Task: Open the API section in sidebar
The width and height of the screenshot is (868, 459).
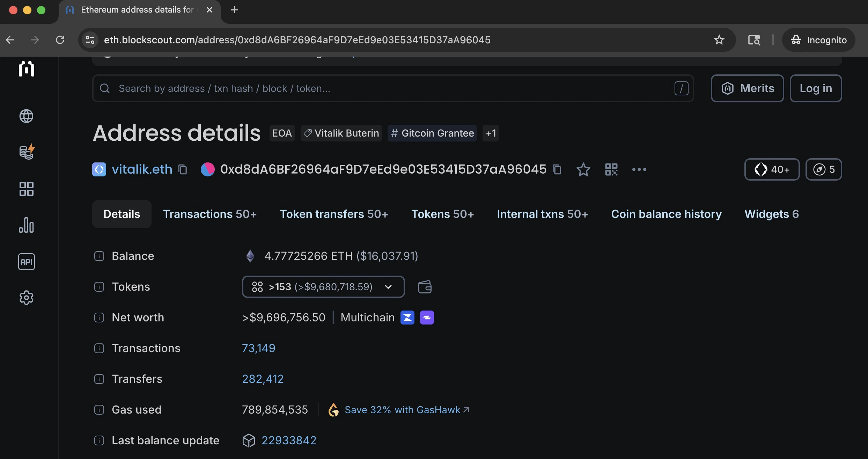Action: (x=27, y=262)
